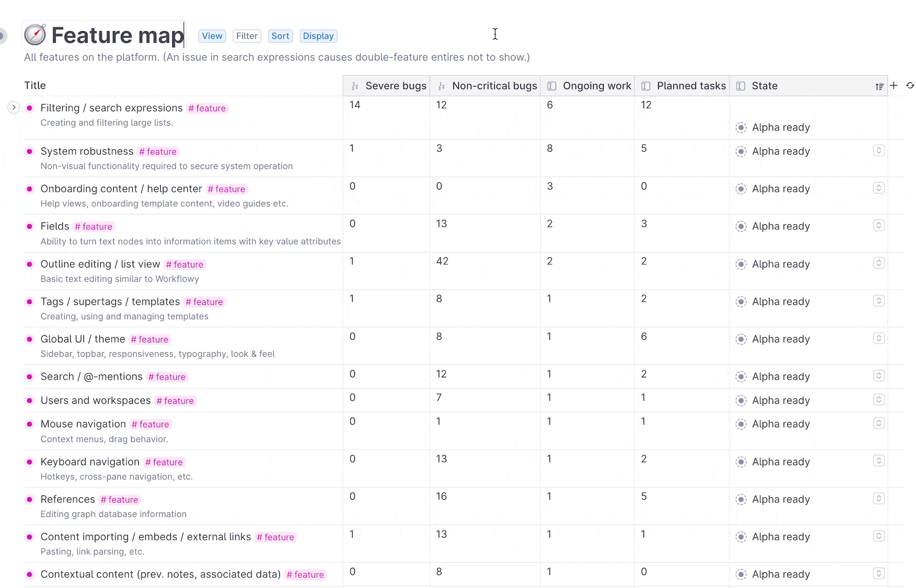The image size is (916, 588).
Task: Open the State dropdown for Outline editing
Action: (x=878, y=263)
